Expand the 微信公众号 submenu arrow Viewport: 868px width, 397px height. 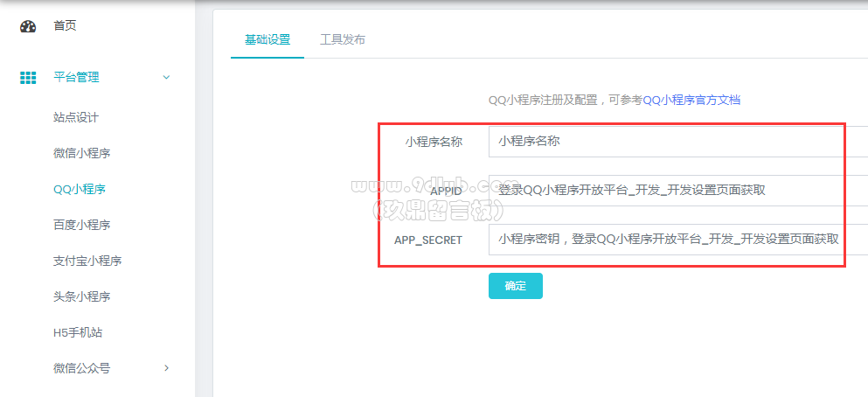coord(167,367)
